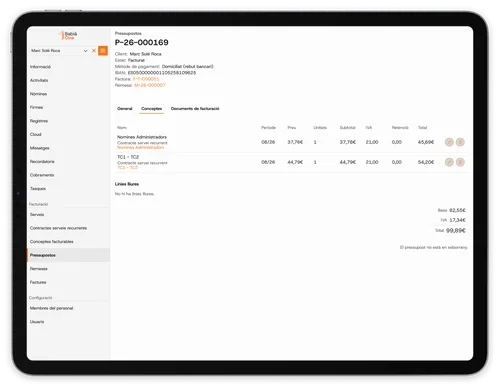Click the Període column header
500x390 pixels.
coord(268,128)
